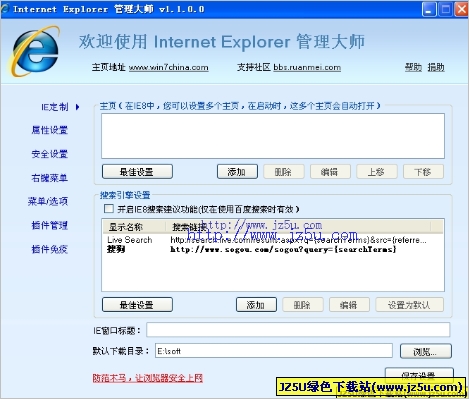Open the 防范木马 red link

tap(148, 378)
